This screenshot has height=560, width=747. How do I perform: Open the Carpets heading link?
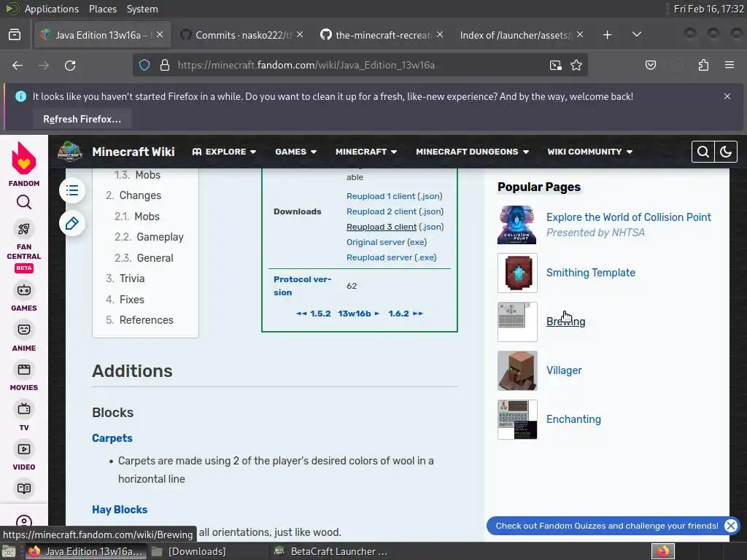pos(112,438)
